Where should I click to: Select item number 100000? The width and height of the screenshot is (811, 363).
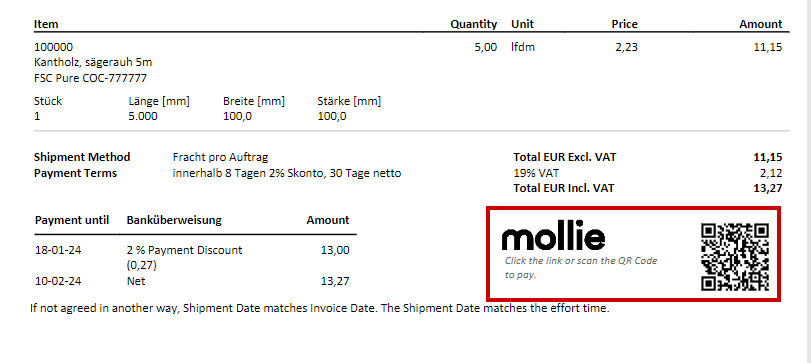(53, 47)
